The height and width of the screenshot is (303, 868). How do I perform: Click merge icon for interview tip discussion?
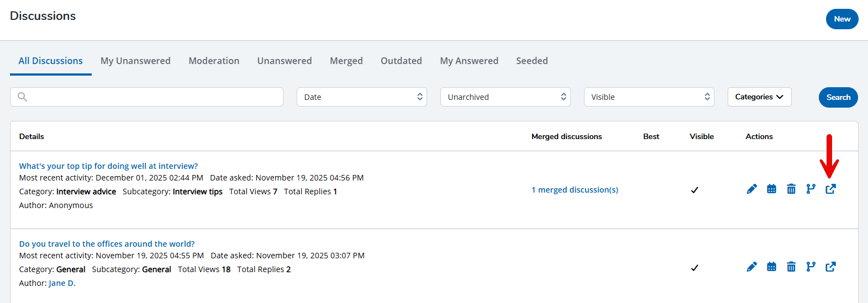811,189
